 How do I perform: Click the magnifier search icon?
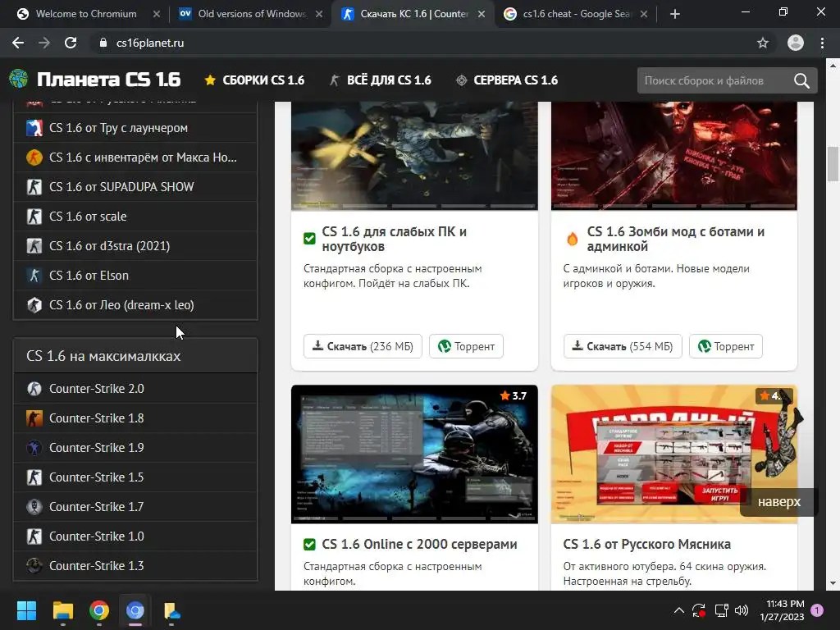click(x=801, y=81)
